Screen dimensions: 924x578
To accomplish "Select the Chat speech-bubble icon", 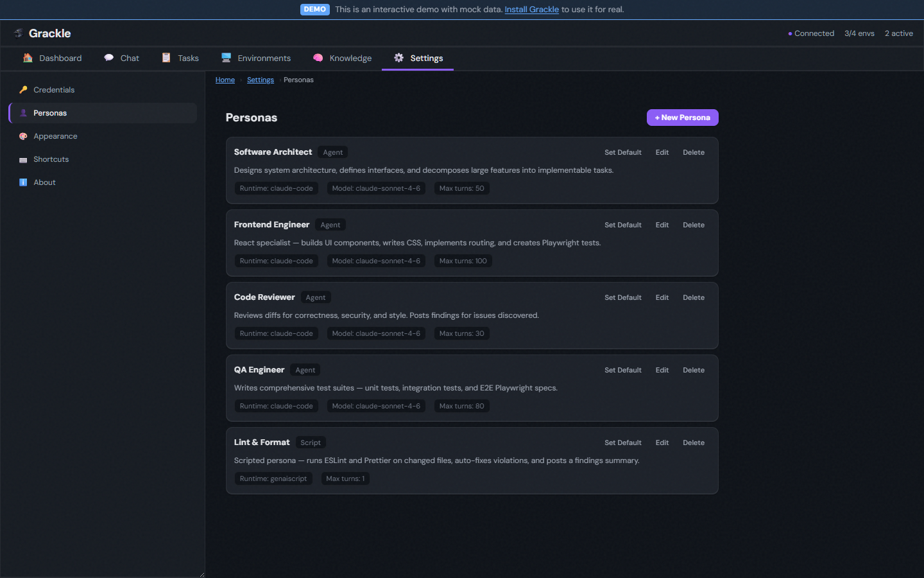I will (x=108, y=58).
